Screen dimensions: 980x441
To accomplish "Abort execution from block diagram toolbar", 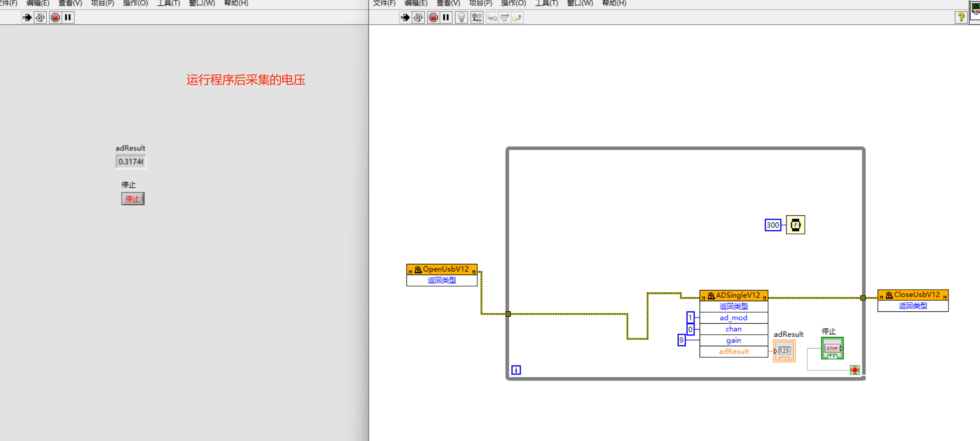I will coord(433,18).
